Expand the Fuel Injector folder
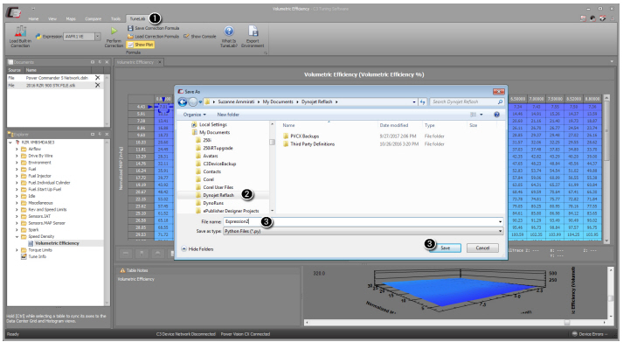Image resolution: width=644 pixels, height=349 pixels. coord(17,176)
